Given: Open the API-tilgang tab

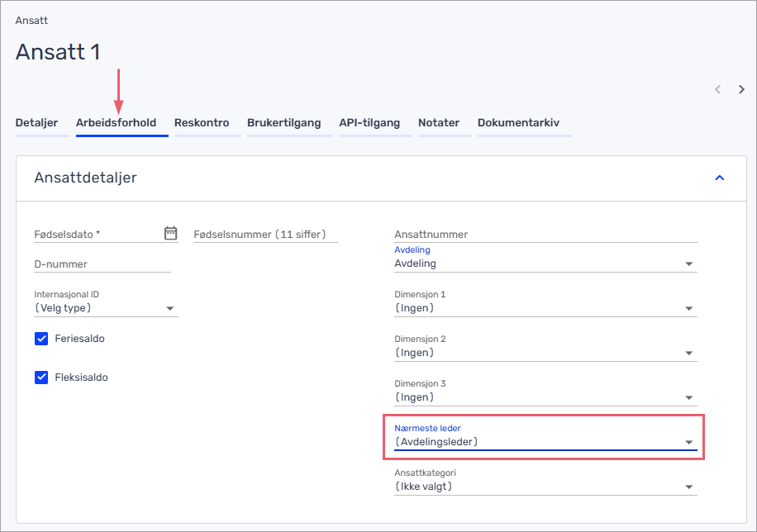Looking at the screenshot, I should [369, 122].
